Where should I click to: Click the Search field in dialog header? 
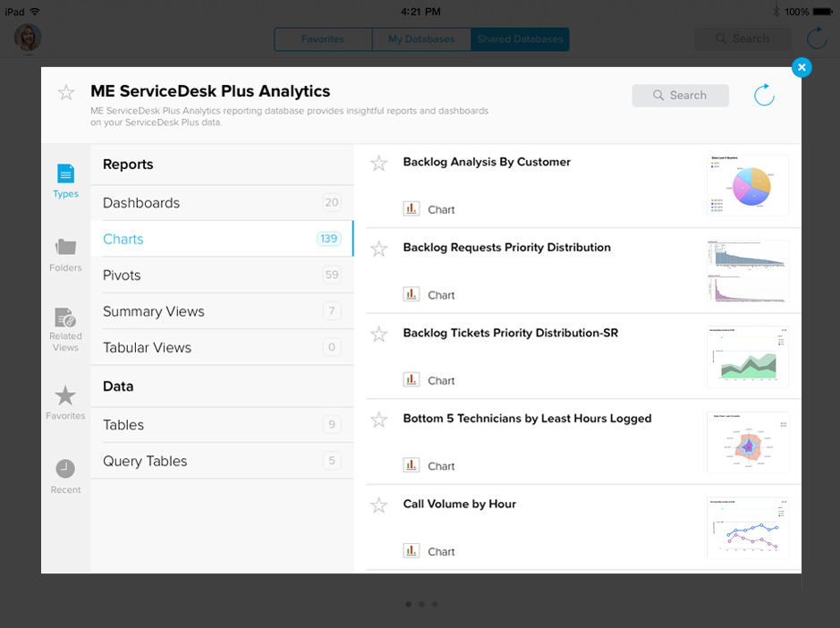point(680,95)
